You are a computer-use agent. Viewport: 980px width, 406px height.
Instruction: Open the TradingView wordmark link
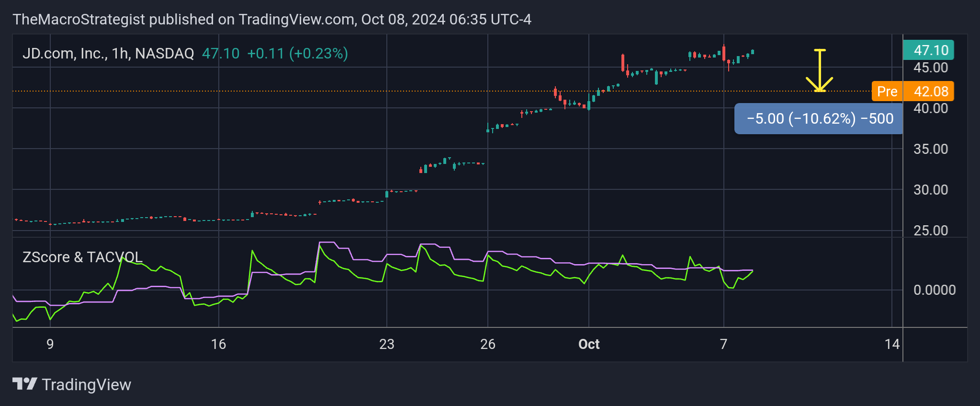[x=86, y=384]
